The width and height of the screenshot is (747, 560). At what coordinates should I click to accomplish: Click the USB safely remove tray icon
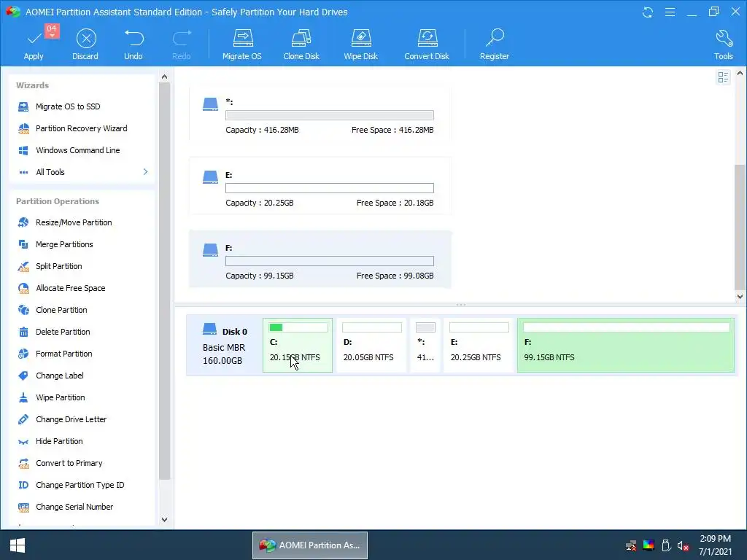tap(667, 545)
